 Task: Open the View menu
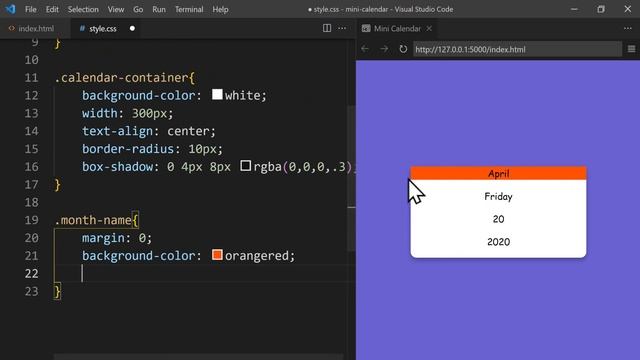point(116,9)
